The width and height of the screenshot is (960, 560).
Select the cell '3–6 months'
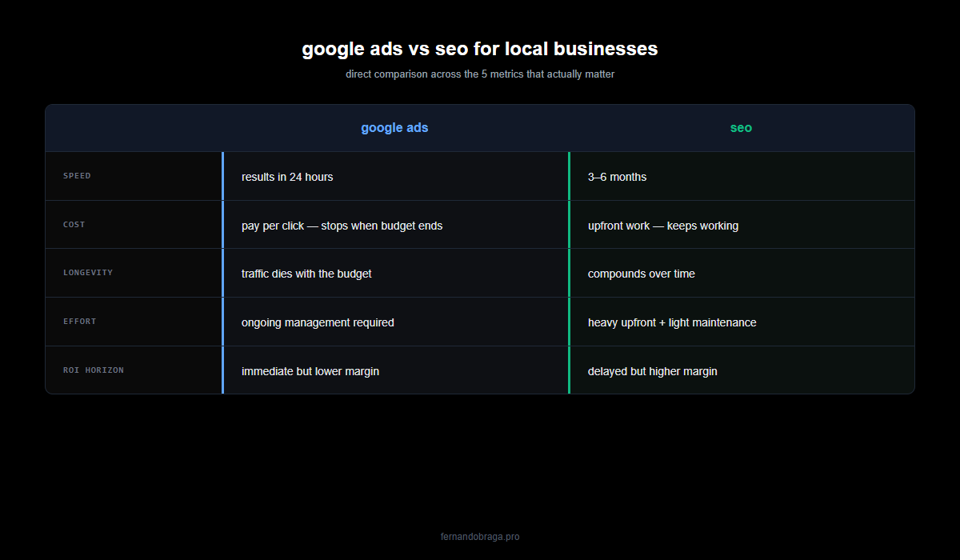742,177
